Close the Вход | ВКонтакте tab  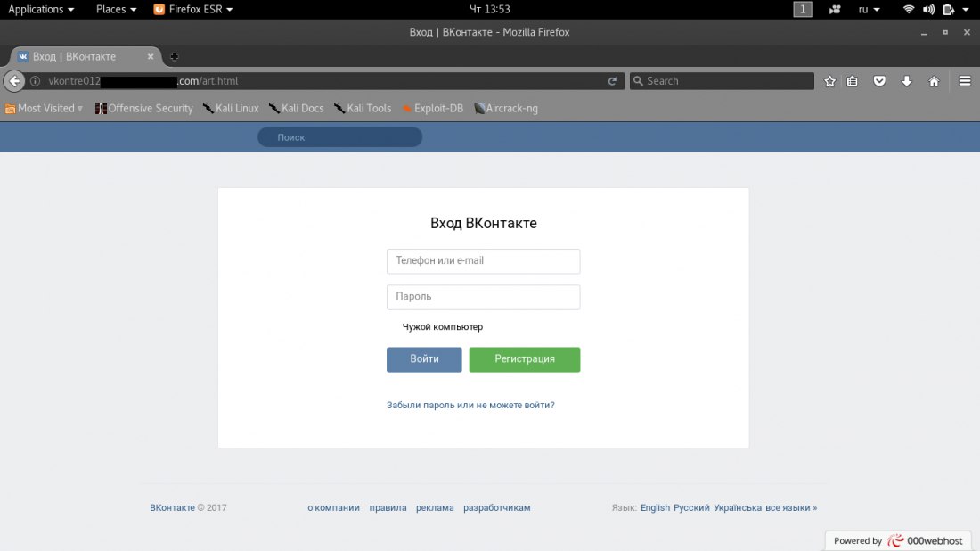[x=151, y=56]
